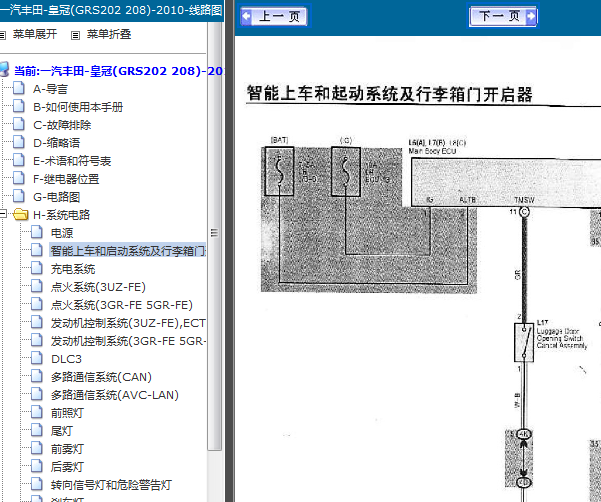Open 尾灯 circuit page
This screenshot has width=601, height=502.
[62, 431]
